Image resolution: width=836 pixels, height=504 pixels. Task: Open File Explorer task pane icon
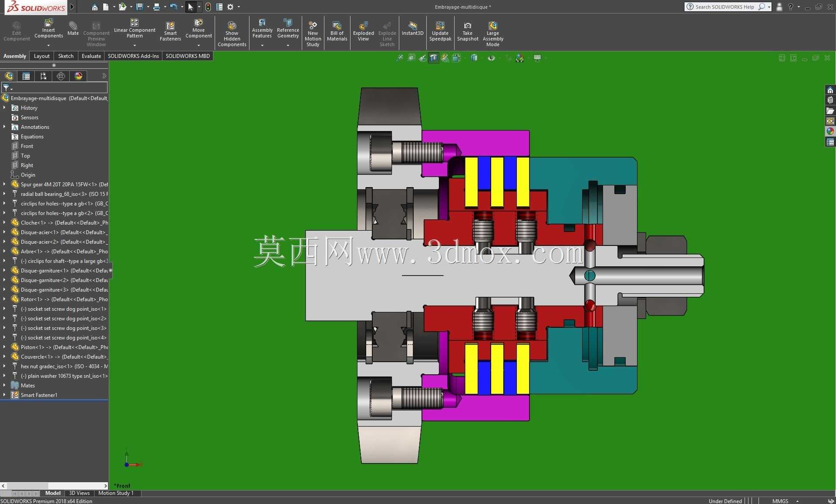(830, 111)
